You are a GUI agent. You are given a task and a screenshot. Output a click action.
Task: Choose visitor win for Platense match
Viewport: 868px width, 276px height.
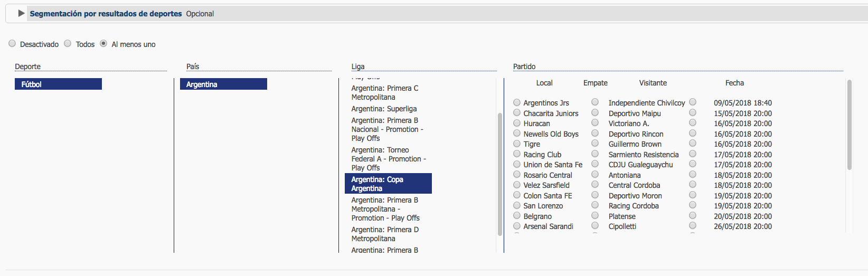693,215
